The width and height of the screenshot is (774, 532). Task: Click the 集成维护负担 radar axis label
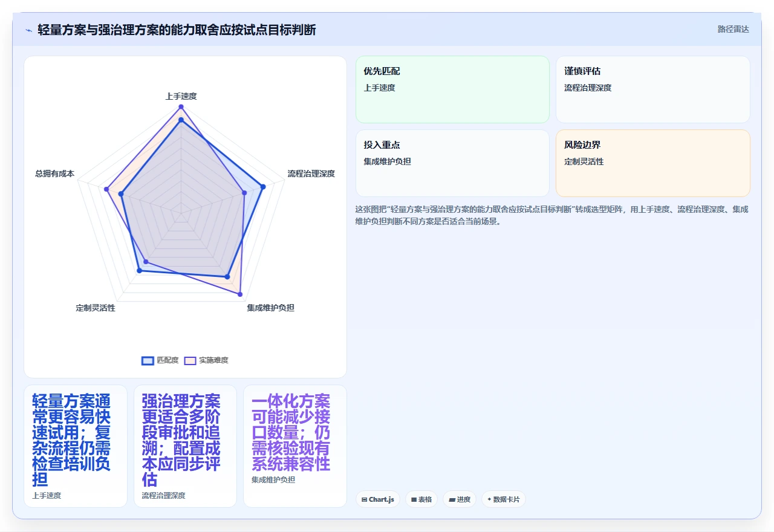pyautogui.click(x=270, y=308)
